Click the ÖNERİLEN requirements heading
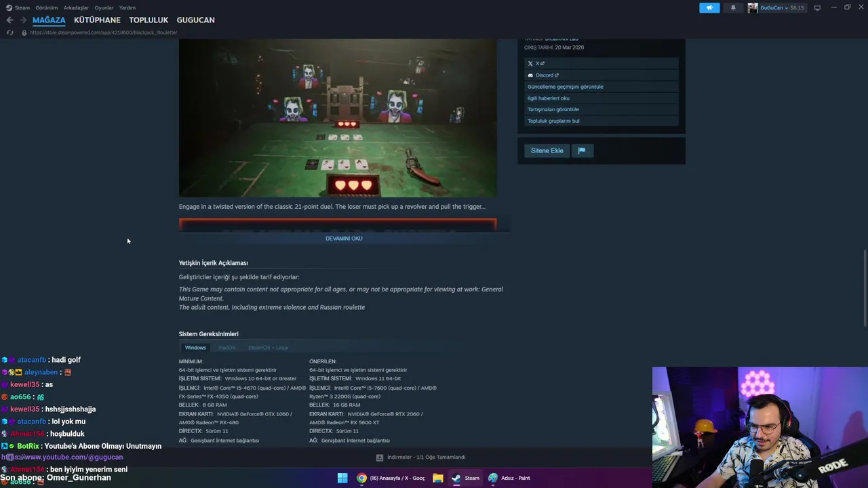Viewport: 868px width, 488px height. tap(323, 361)
